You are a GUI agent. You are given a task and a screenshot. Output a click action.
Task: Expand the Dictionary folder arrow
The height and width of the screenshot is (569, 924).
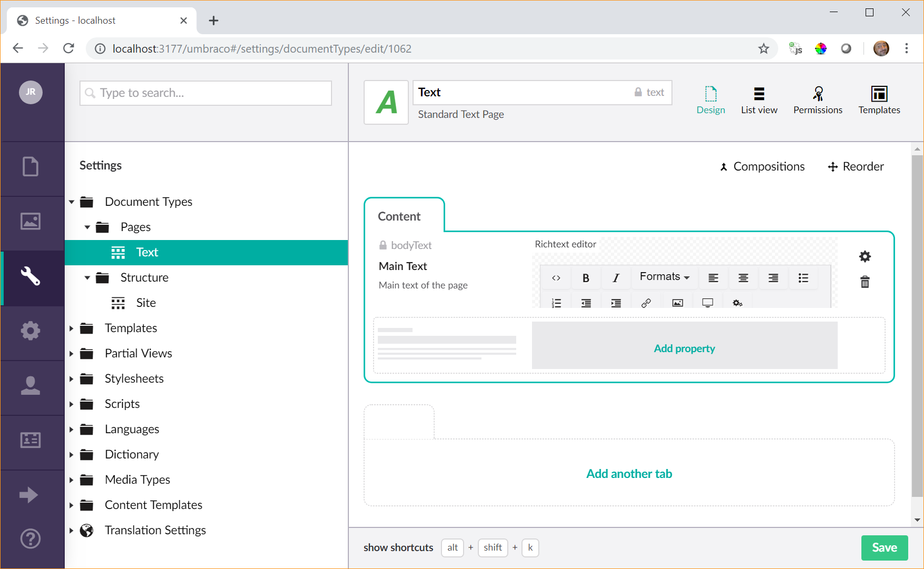[72, 455]
